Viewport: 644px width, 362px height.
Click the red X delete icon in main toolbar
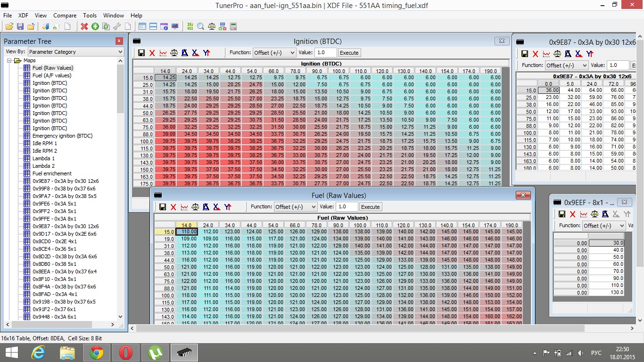[x=84, y=26]
